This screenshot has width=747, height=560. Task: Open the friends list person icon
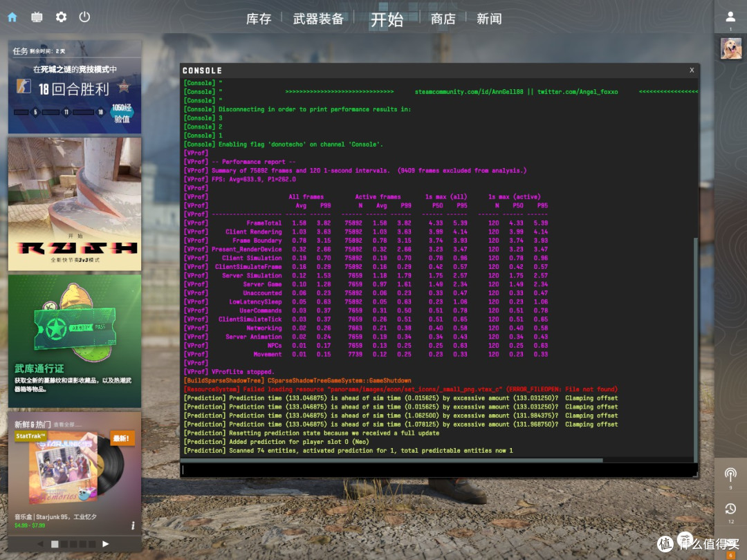[730, 17]
